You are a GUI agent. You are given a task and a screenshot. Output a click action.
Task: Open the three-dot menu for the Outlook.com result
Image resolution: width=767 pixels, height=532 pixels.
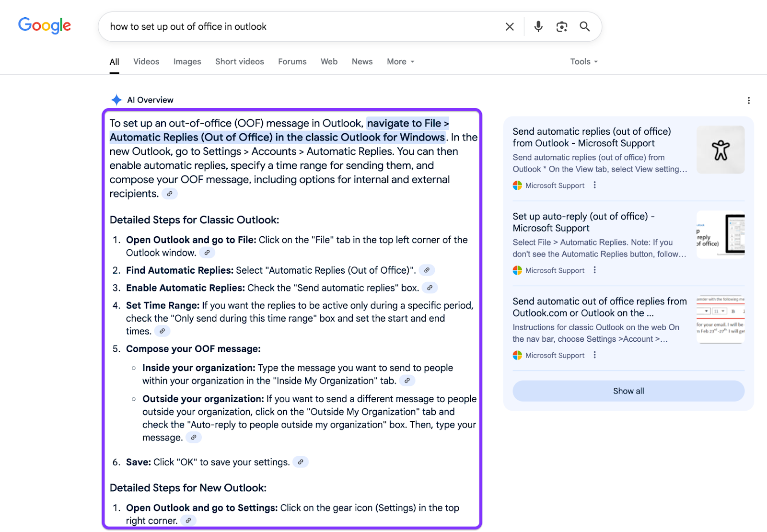pos(595,355)
